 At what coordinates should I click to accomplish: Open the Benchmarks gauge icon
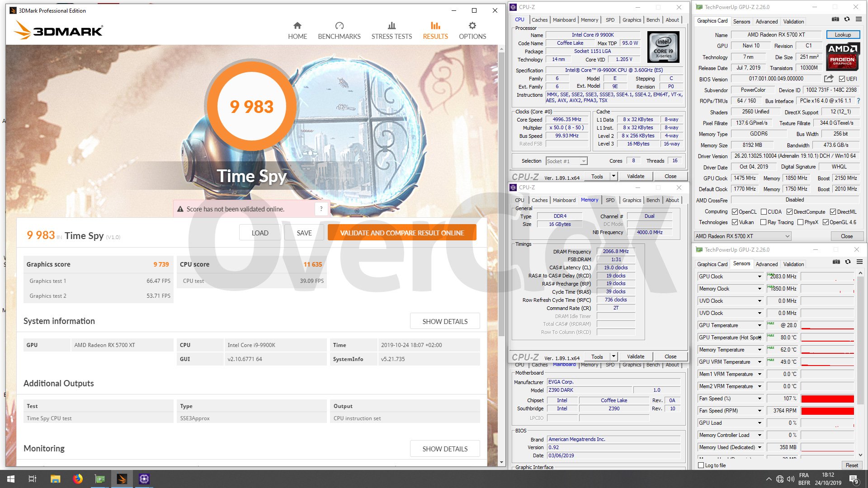coord(339,26)
